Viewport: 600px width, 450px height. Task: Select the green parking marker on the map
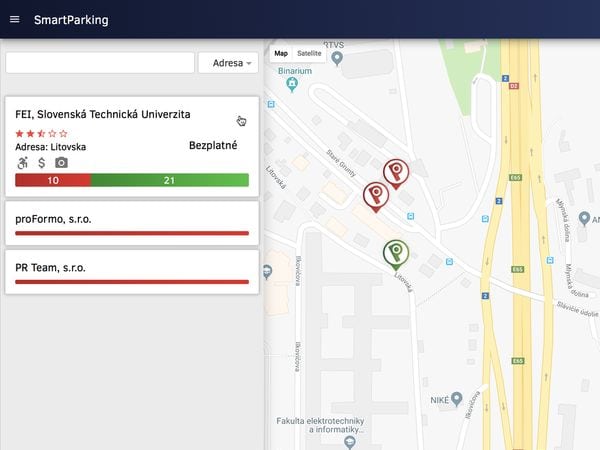coord(396,252)
